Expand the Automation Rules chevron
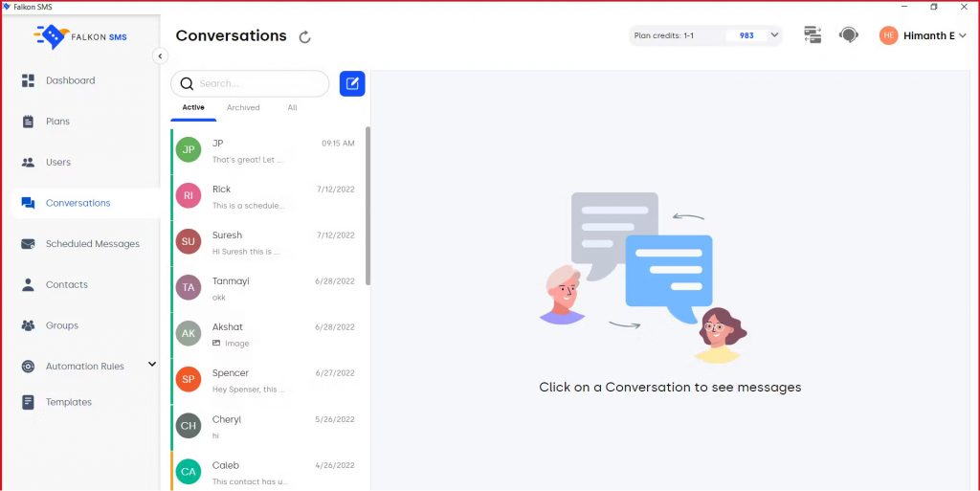980x491 pixels. (152, 365)
